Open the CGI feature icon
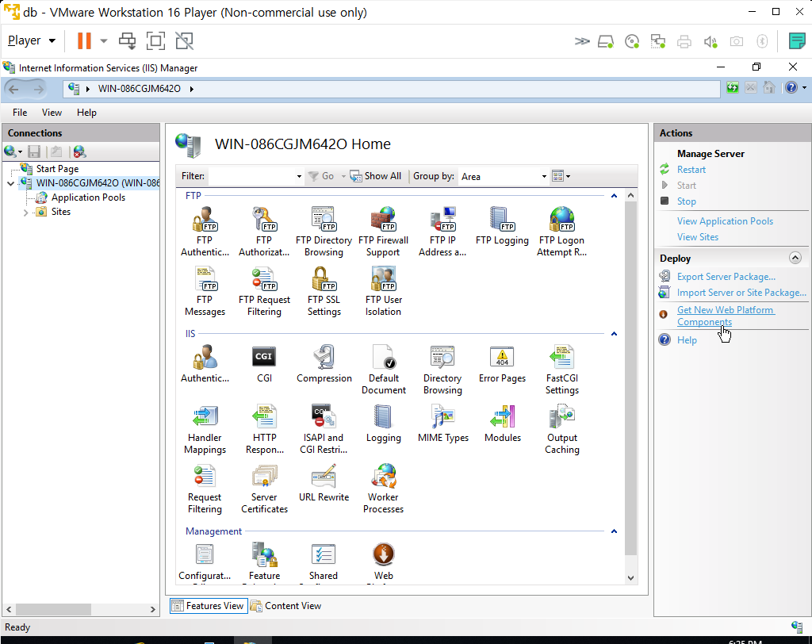This screenshot has width=812, height=644. tap(264, 364)
